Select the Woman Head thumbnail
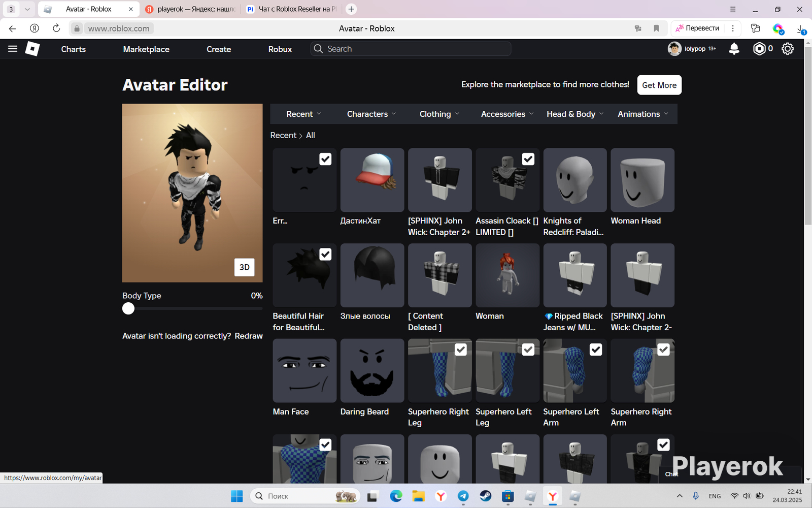Screen dimensions: 812x508 [x=642, y=180]
